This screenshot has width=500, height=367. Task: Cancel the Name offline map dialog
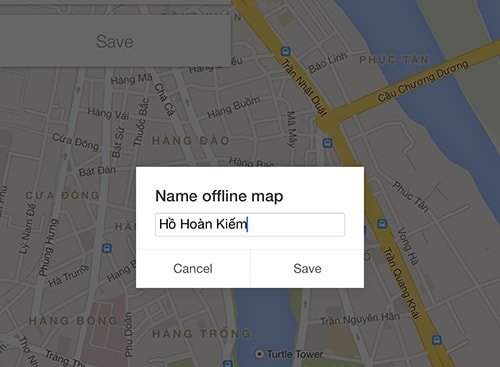coord(193,269)
